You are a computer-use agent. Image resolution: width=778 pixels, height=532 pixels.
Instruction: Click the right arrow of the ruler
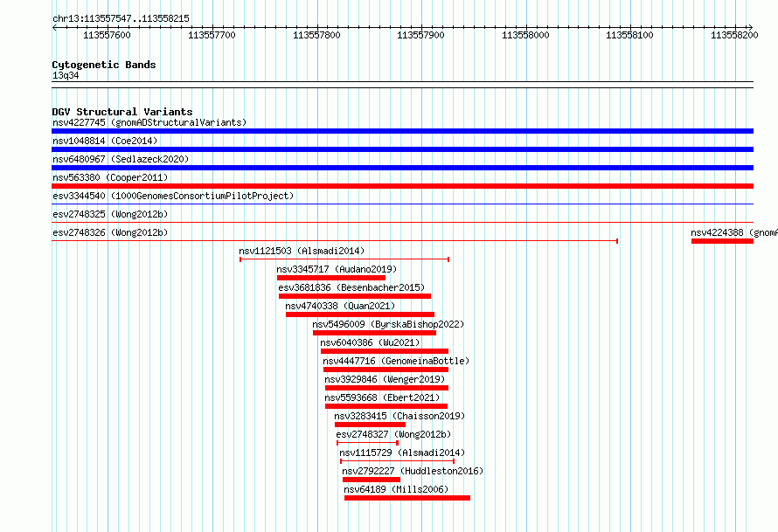[x=751, y=28]
